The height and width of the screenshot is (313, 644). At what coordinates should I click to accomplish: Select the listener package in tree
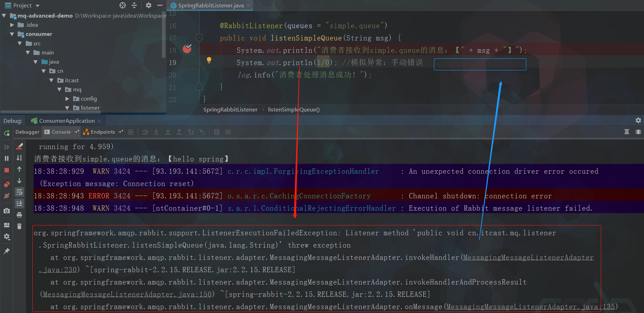pos(90,108)
